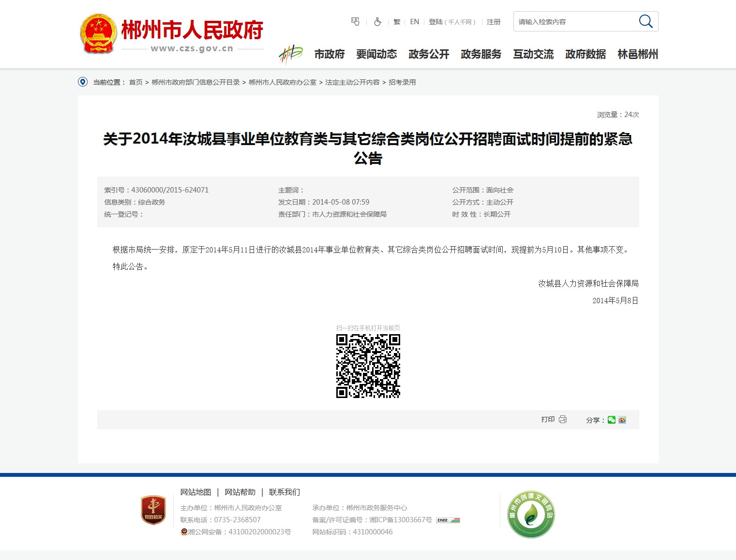Go to the 林邑郴州 section
The image size is (736, 560).
point(638,54)
